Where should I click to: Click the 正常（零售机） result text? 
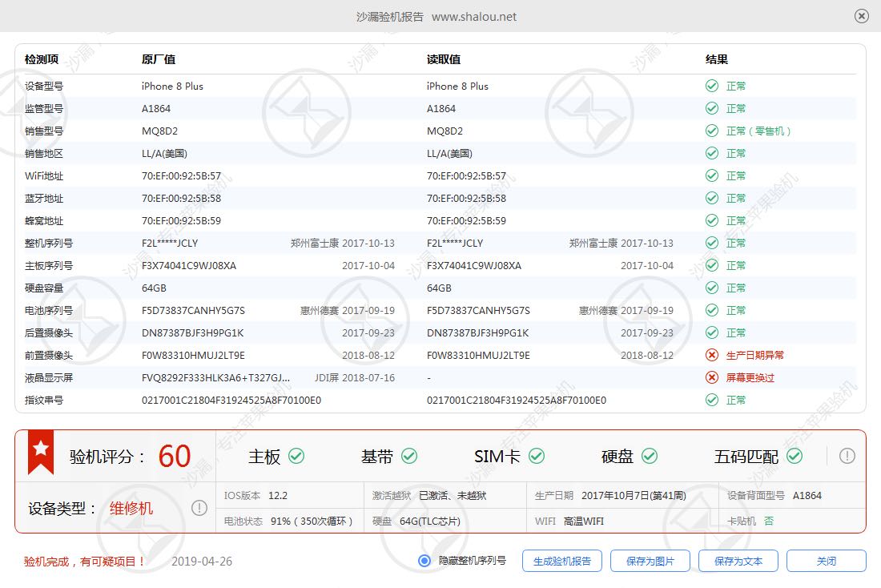[x=759, y=131]
